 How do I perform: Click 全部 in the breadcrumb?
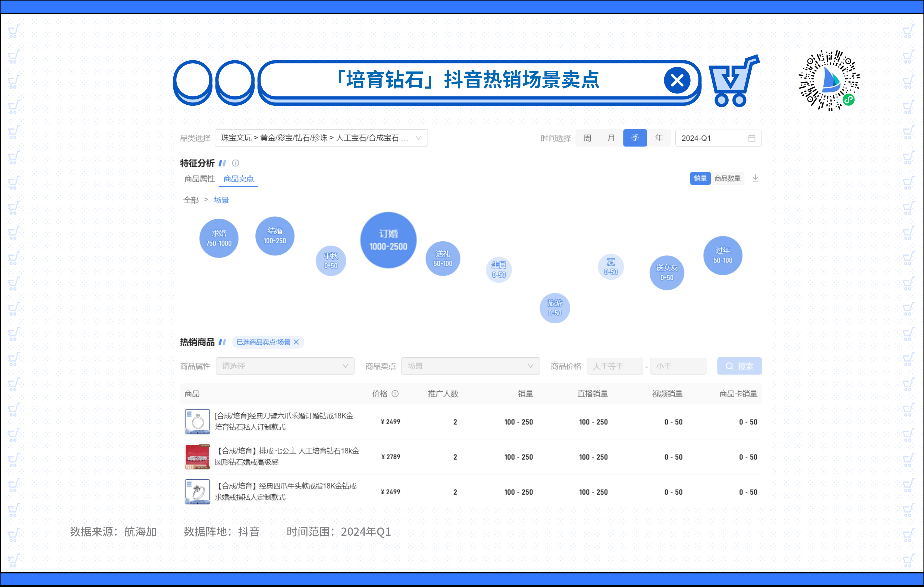(191, 200)
